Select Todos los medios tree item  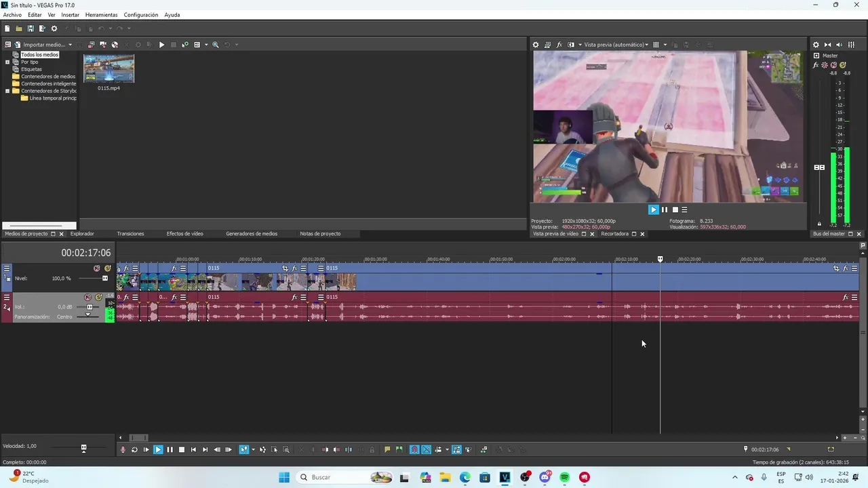coord(39,55)
